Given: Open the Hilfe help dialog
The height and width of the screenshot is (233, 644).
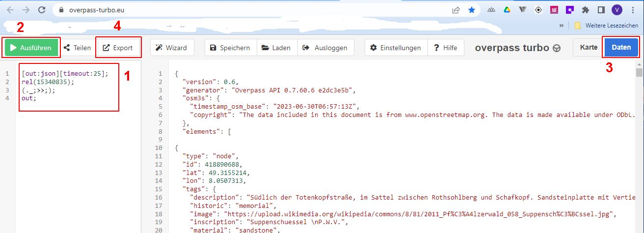Looking at the screenshot, I should (x=446, y=48).
